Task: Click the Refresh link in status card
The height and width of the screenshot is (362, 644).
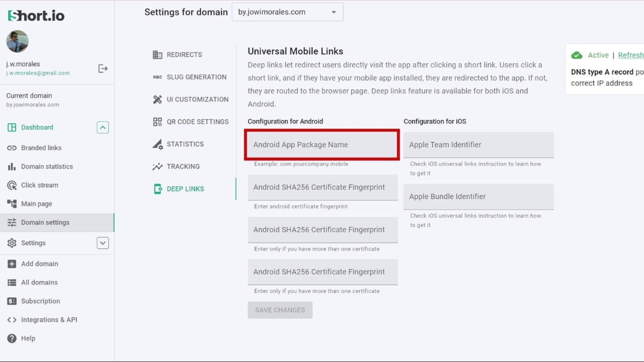Action: (x=631, y=55)
